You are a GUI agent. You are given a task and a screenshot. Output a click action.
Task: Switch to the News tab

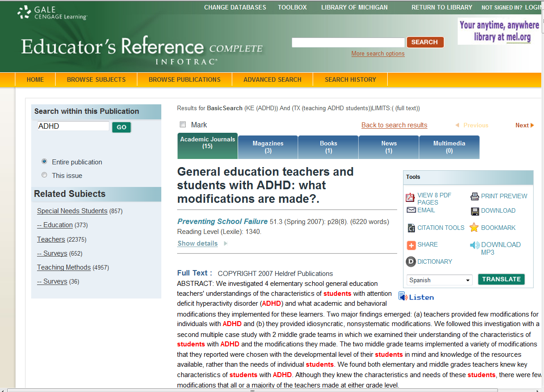(389, 147)
